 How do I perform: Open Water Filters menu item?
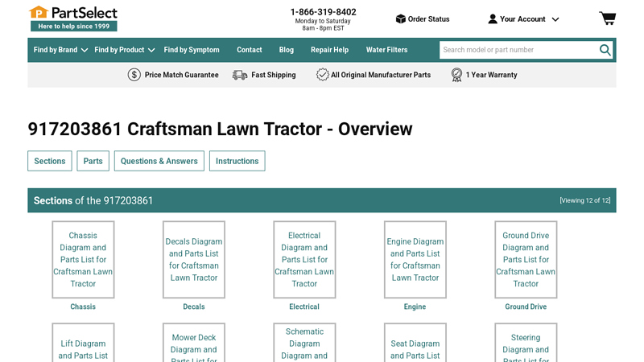(x=387, y=50)
